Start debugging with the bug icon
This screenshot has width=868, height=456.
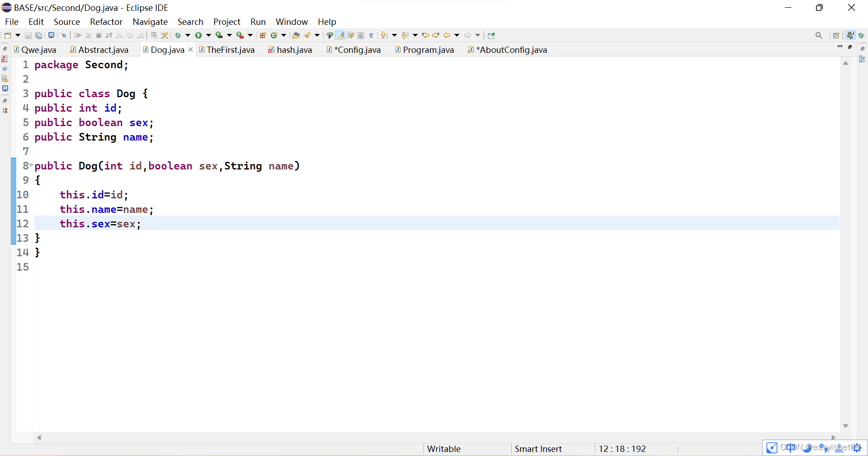pyautogui.click(x=178, y=35)
